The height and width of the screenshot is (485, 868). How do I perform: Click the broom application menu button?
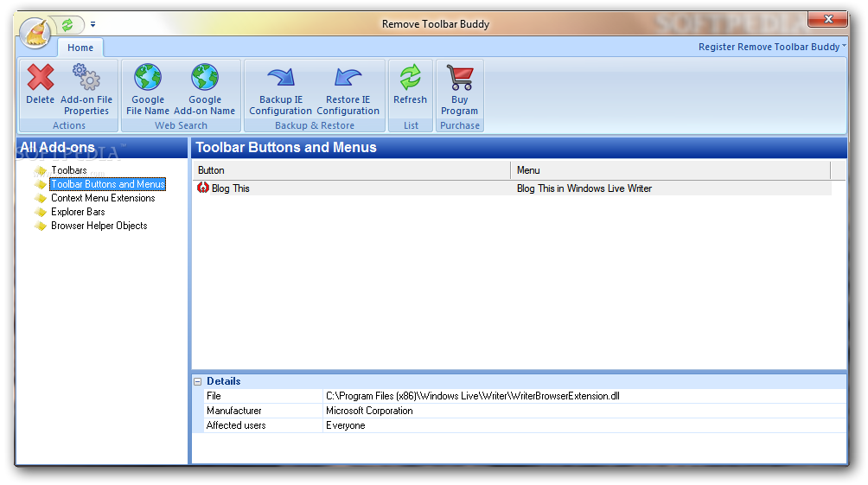(35, 33)
